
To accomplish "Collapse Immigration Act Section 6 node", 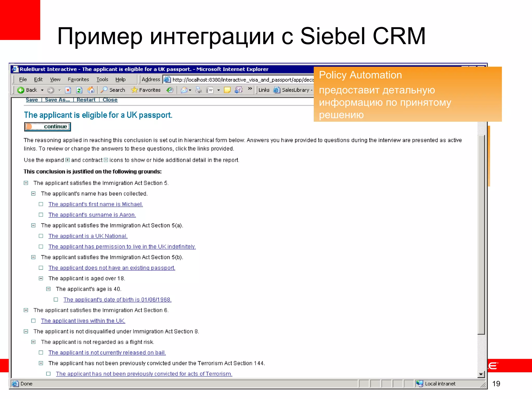I will click(x=26, y=310).
